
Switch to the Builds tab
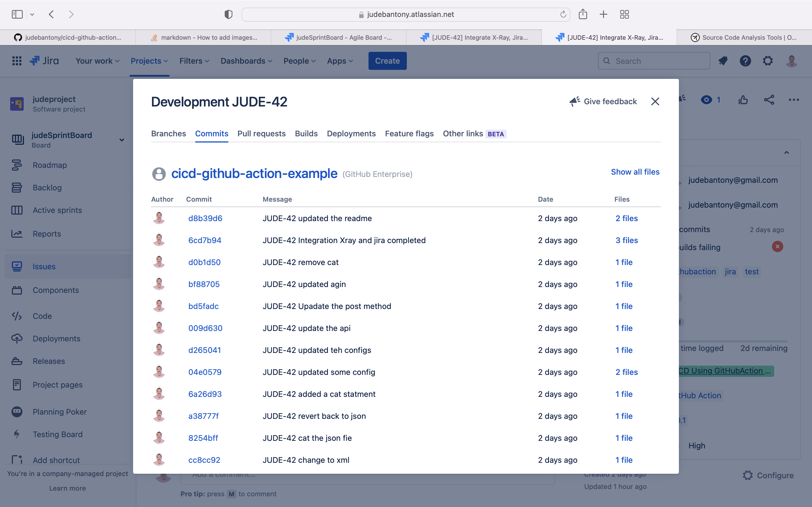click(x=306, y=134)
